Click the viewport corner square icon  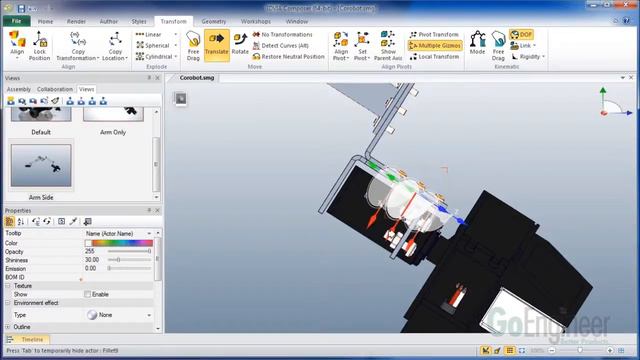coord(180,98)
